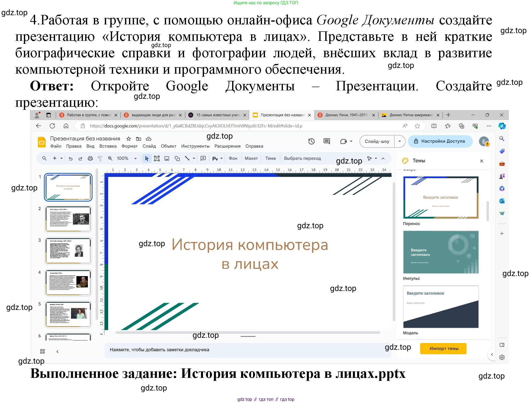
Task: Click the Слайд-шоу button
Action: coord(377,141)
